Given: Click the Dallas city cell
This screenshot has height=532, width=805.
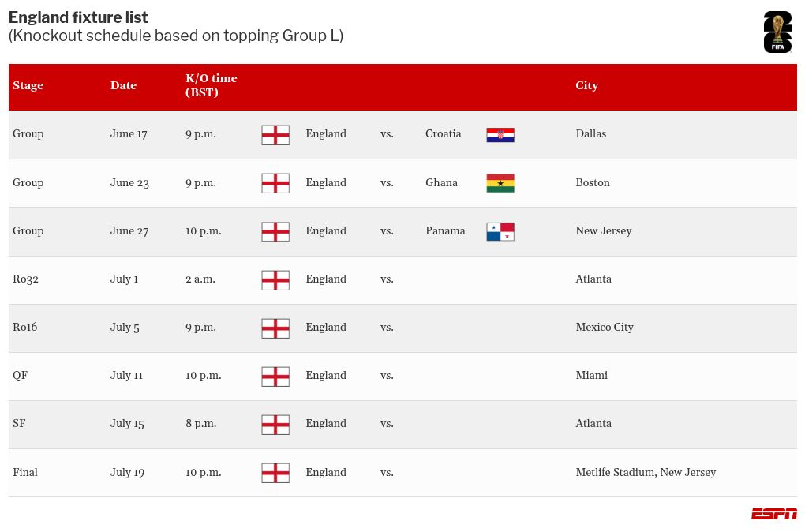Looking at the screenshot, I should 590,134.
